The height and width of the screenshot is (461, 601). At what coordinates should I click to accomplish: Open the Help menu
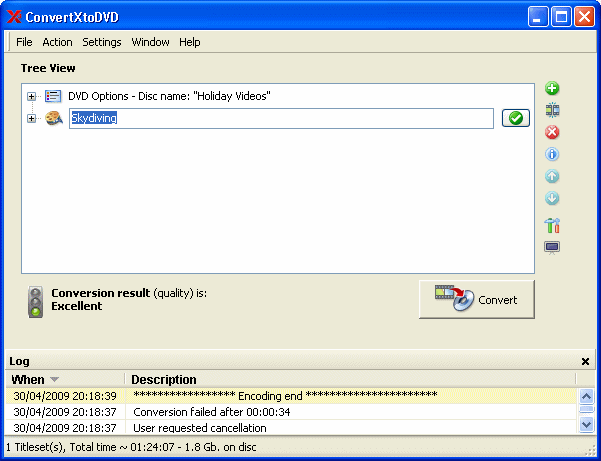click(x=190, y=42)
